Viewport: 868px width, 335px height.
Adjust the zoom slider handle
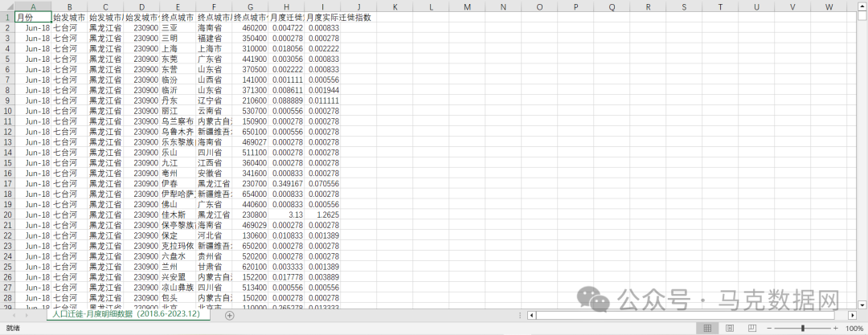(x=802, y=329)
